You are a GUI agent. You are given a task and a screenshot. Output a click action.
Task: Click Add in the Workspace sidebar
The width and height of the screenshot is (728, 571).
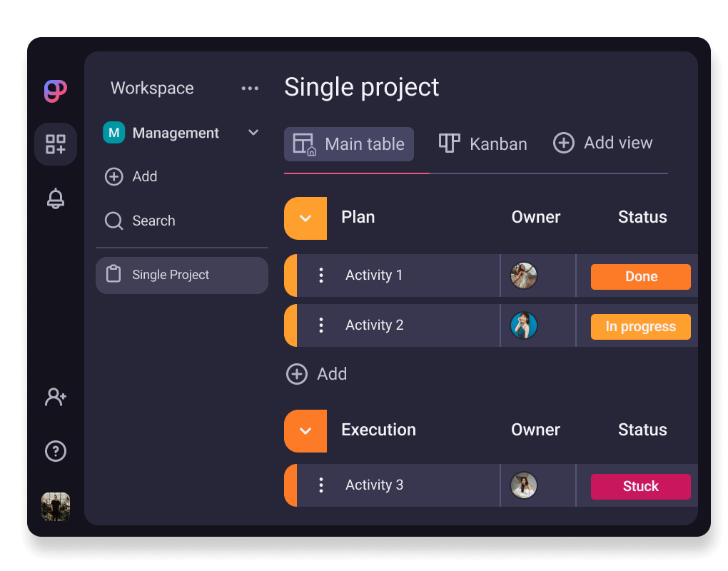tap(131, 176)
